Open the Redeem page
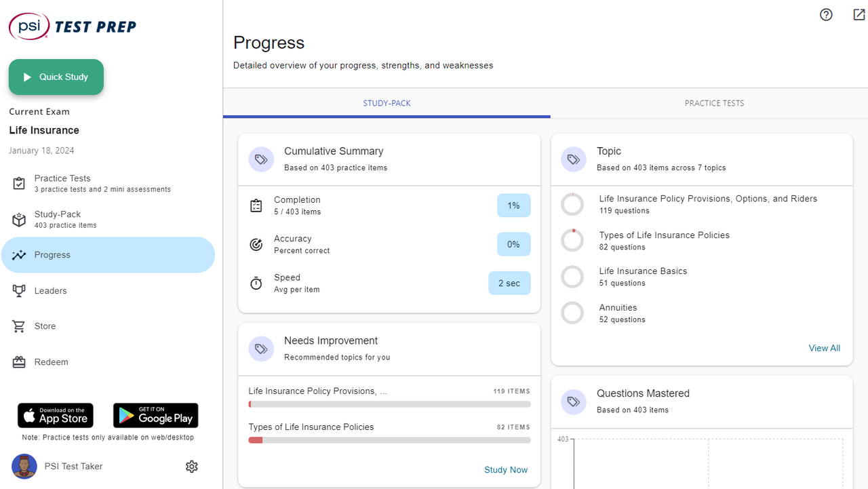Image resolution: width=868 pixels, height=489 pixels. point(51,362)
